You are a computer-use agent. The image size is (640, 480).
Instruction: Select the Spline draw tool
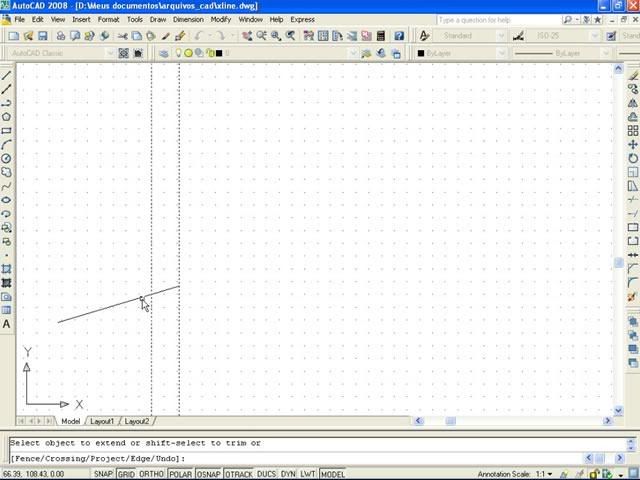click(x=6, y=186)
